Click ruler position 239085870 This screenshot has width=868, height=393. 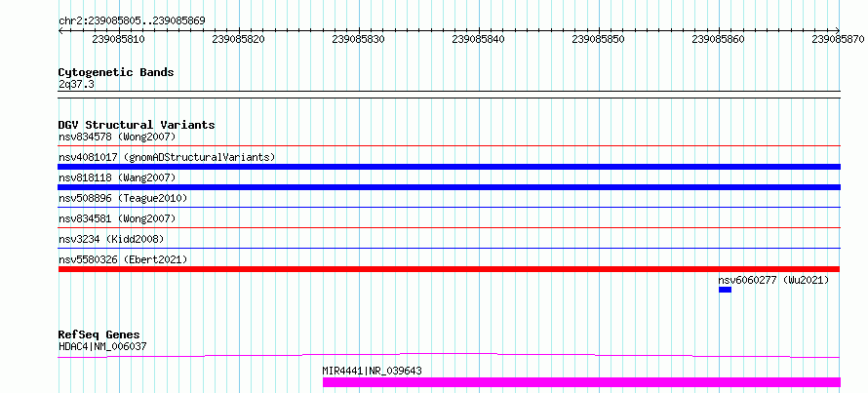tap(839, 39)
